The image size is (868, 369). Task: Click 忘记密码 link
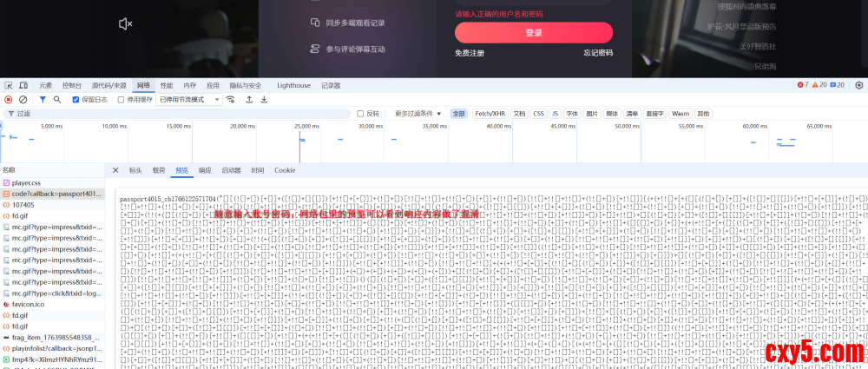coord(598,53)
